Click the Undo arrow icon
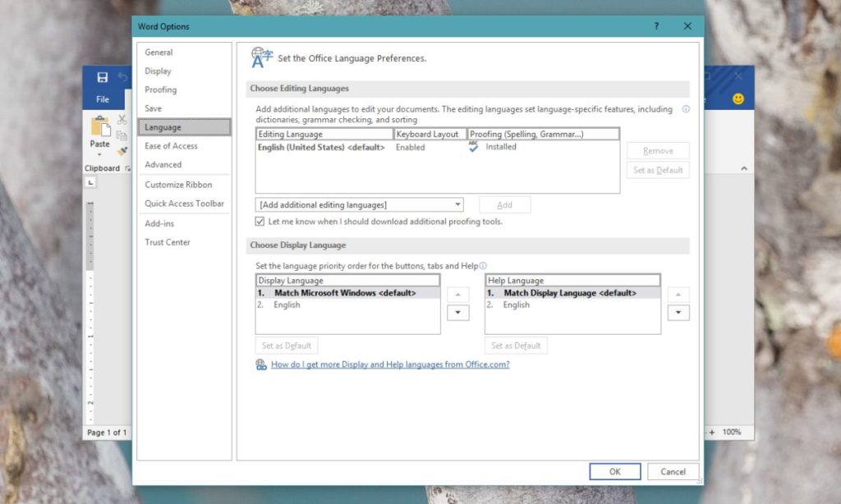The image size is (841, 504). pos(122,76)
